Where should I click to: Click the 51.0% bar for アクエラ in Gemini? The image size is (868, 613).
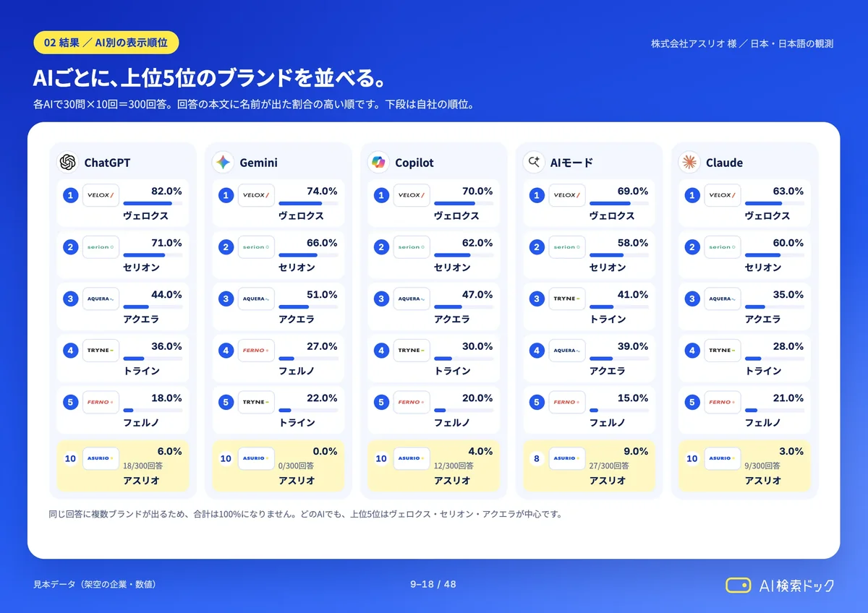308,306
